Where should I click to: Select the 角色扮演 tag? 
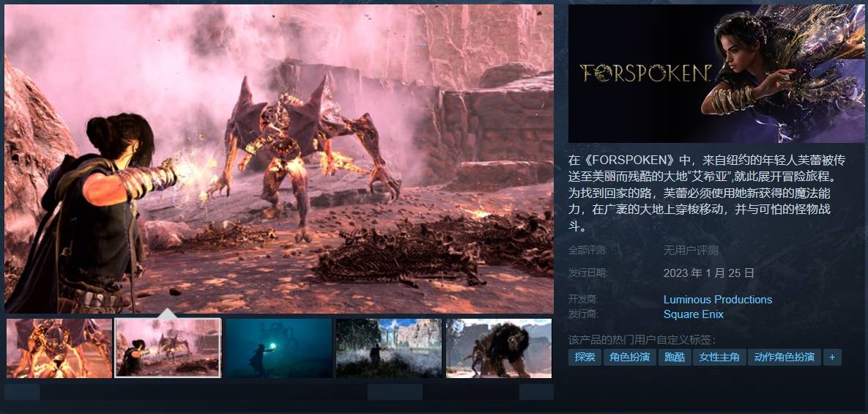tap(629, 358)
